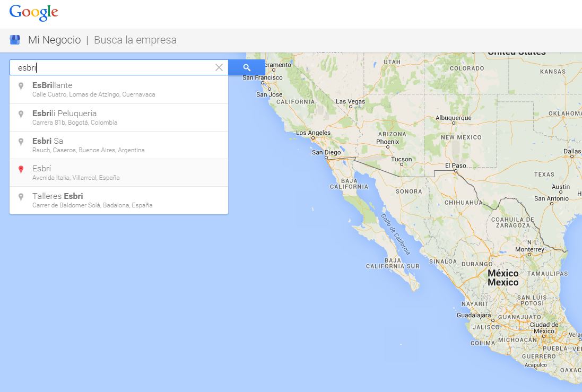Select the Esbrili Peluquería suggestion
Screen dimensions: 582x392
[119, 117]
